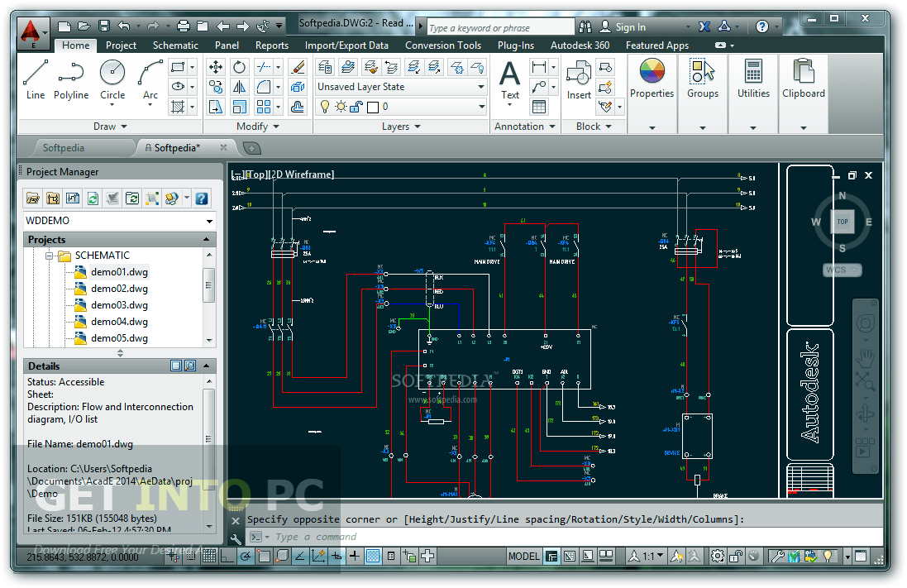Screen dimensions: 907x588
Task: Expand the Annotation panel flyout
Action: pos(525,127)
